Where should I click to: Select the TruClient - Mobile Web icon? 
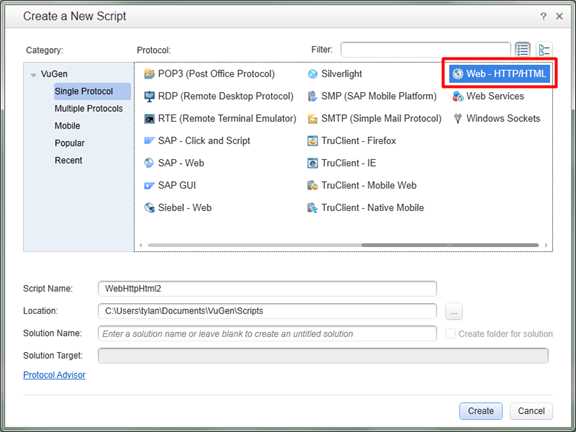click(x=312, y=186)
